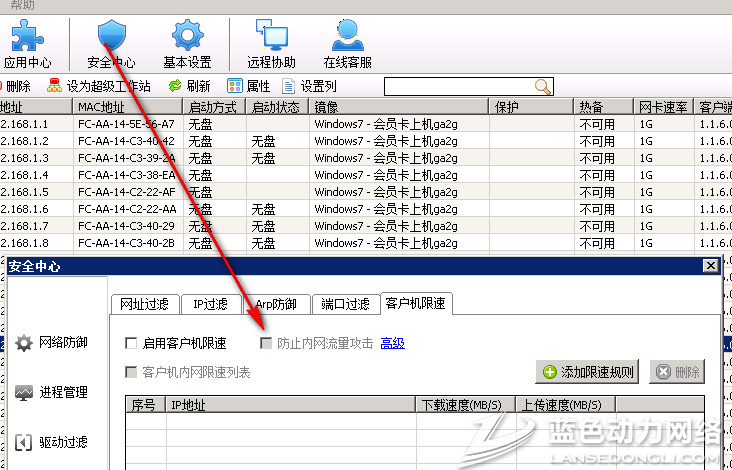
Task: Sort by 热备 column header
Action: tap(603, 107)
